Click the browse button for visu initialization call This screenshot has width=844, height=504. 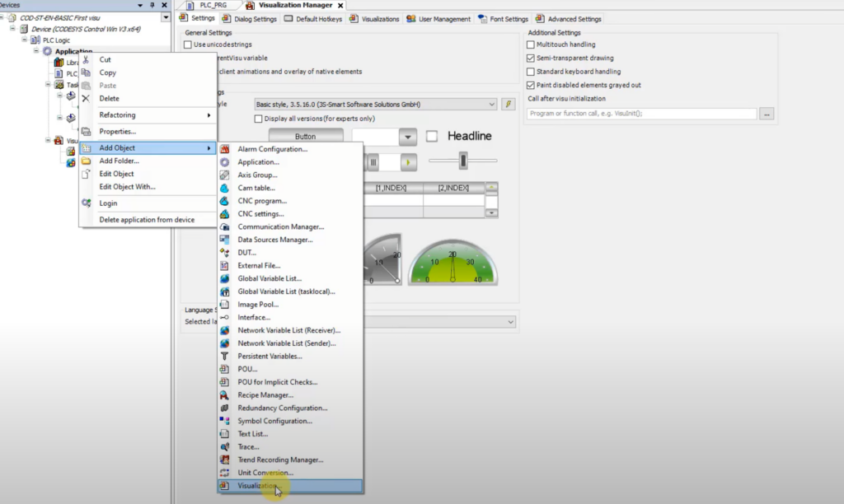(x=767, y=113)
